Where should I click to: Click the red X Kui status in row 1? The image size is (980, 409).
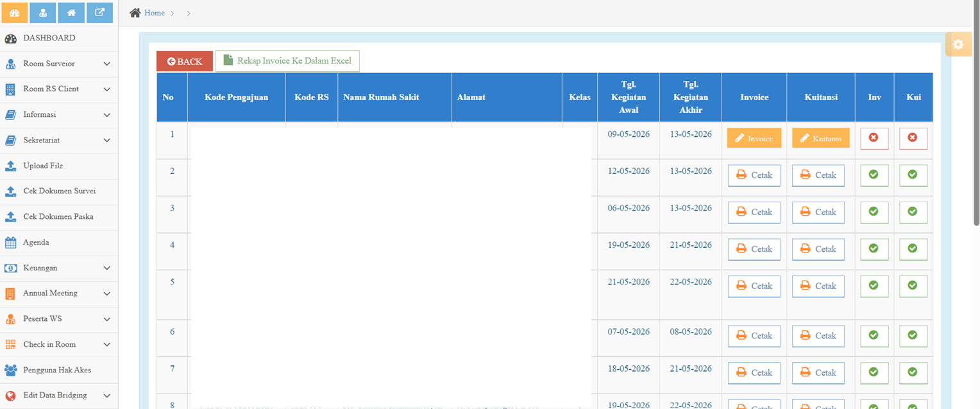click(x=913, y=138)
